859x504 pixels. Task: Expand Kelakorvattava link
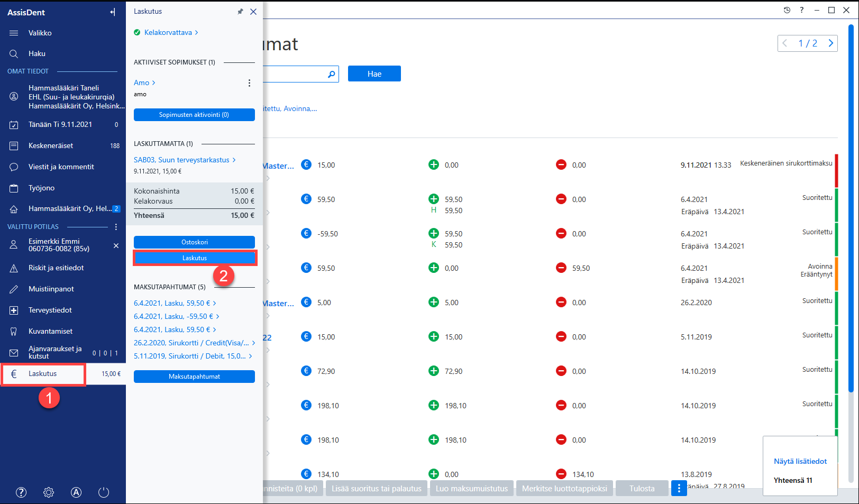171,32
